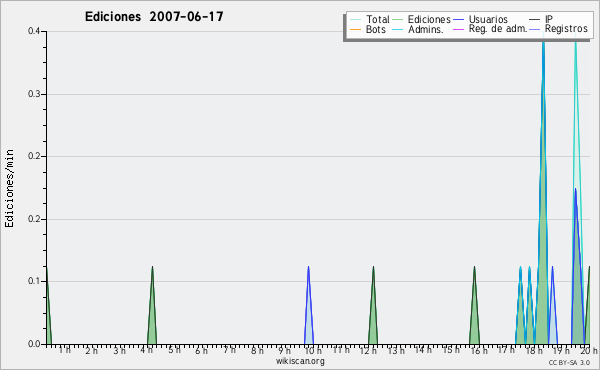The height and width of the screenshot is (370, 600).
Task: Click the 16 h tick label
Action: (x=479, y=350)
